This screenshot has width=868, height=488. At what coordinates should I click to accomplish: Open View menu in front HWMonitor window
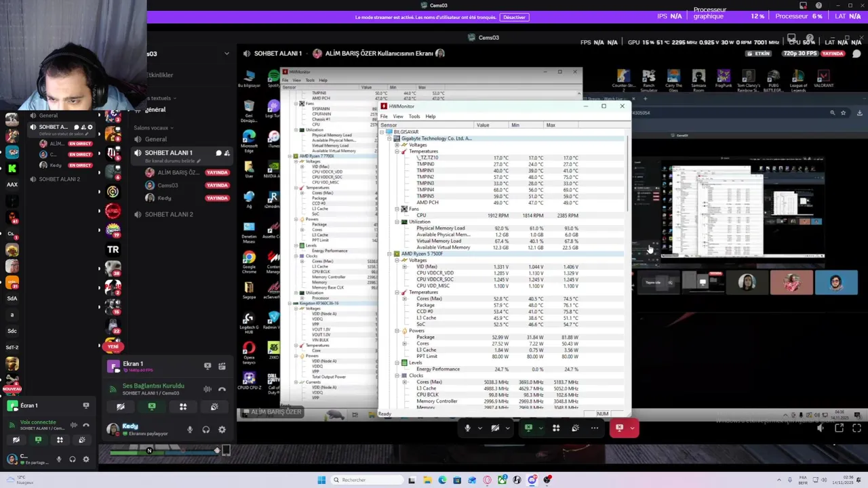(398, 116)
